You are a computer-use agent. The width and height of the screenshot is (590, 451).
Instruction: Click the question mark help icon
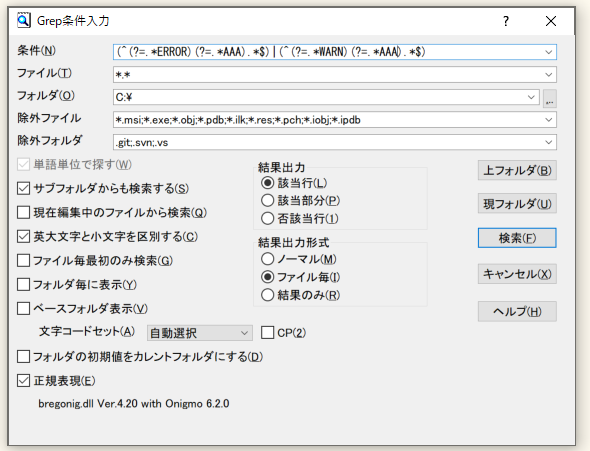pos(506,21)
